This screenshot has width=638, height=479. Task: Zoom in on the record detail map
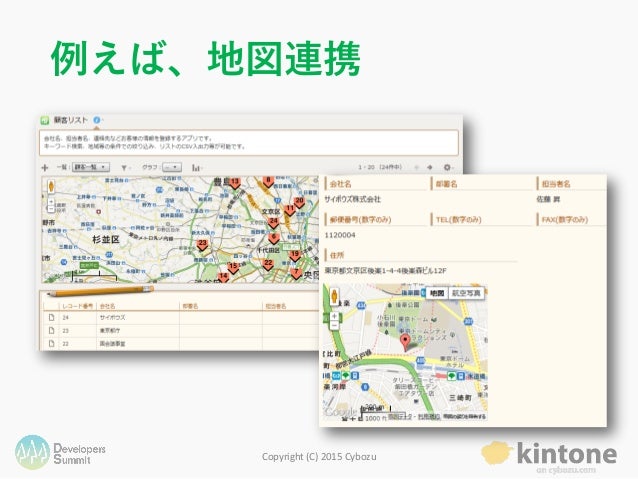coord(334,316)
